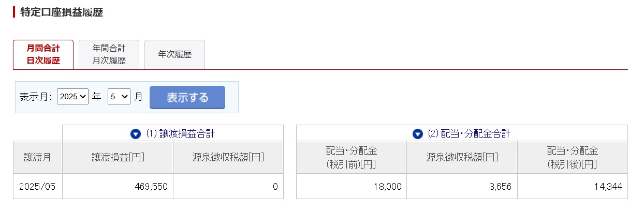Switch to 月間合計 日次履歴 tab
644x212 pixels.
[x=43, y=54]
